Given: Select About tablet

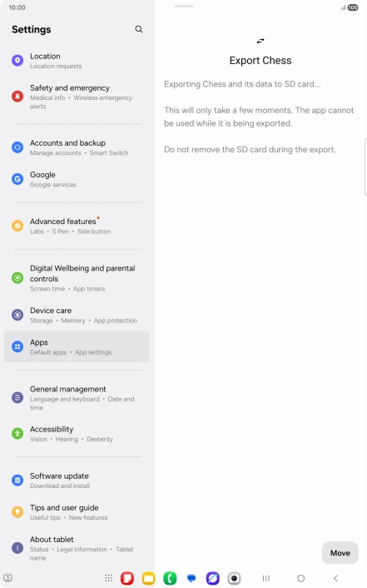Looking at the screenshot, I should pyautogui.click(x=77, y=548).
